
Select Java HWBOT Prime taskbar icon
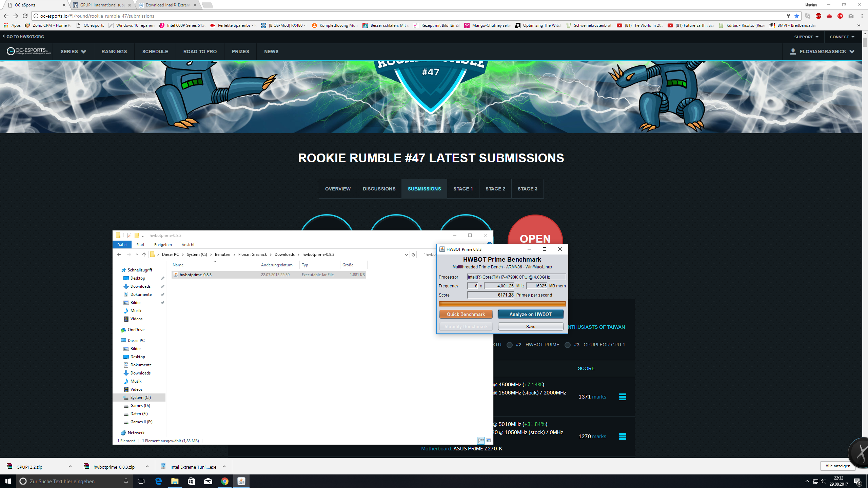click(241, 481)
